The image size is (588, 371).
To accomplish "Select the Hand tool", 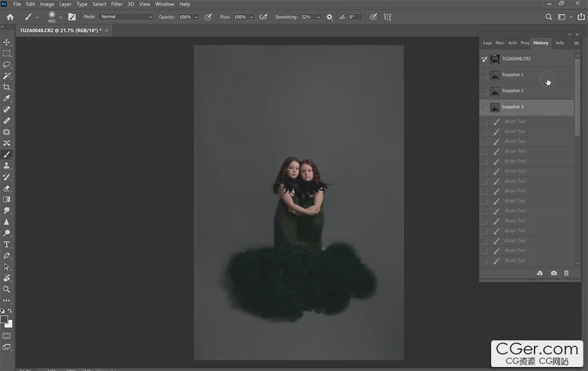I will (7, 278).
